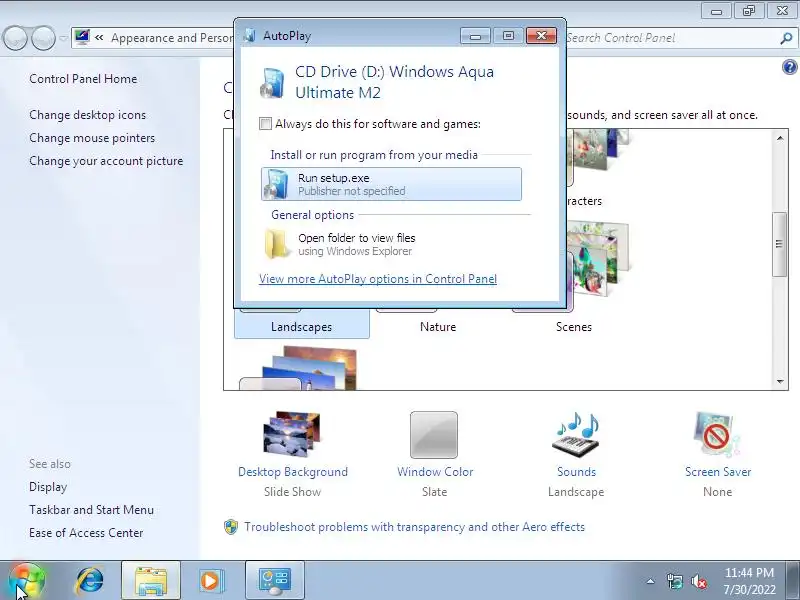
Task: Open 'View more AutoPlay options in Control Panel' link
Action: point(378,279)
